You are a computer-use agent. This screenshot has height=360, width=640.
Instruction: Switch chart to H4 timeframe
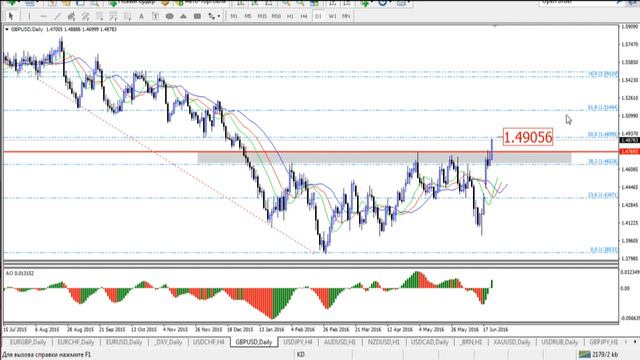[x=304, y=16]
